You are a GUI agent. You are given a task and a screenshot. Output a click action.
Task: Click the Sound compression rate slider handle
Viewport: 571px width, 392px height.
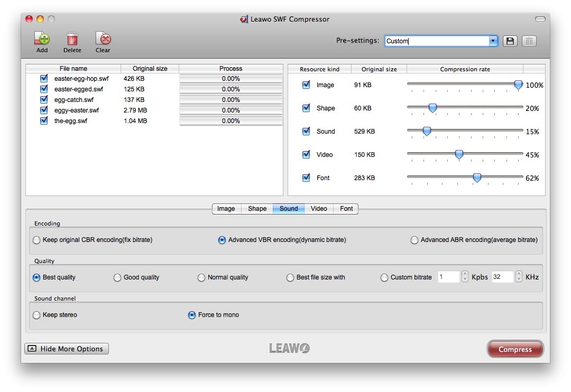(427, 132)
